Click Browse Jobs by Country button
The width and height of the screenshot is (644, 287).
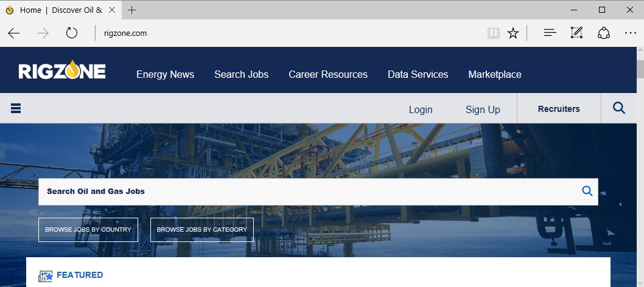88,230
